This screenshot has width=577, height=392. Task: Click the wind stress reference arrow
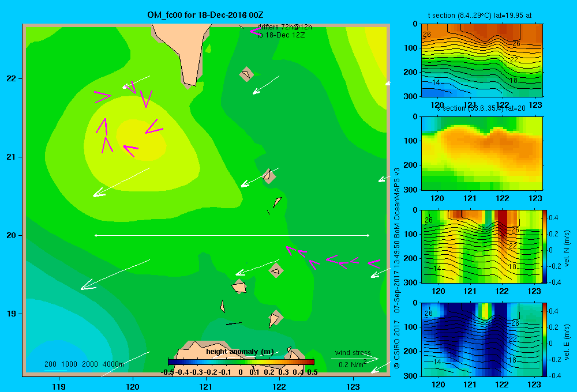pyautogui.click(x=355, y=359)
